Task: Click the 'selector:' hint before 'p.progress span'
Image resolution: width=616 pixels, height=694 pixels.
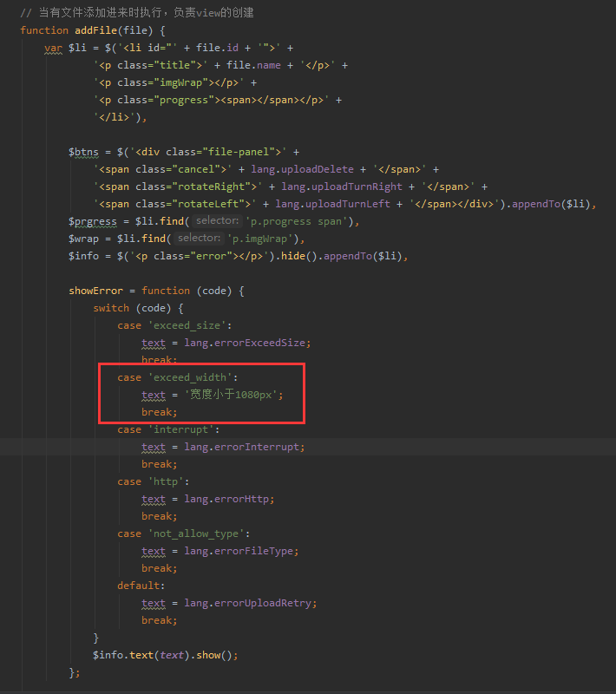Action: point(217,221)
